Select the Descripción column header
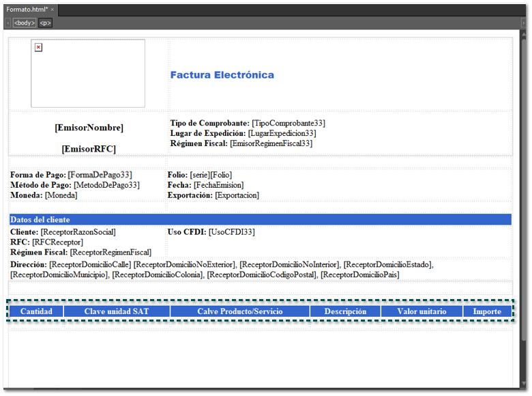The image size is (532, 396). pyautogui.click(x=344, y=311)
